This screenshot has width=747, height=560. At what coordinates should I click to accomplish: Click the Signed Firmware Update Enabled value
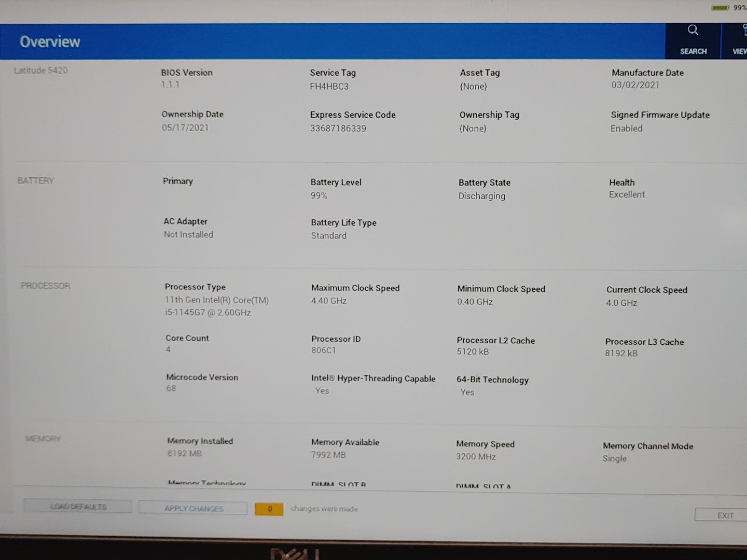tap(626, 128)
